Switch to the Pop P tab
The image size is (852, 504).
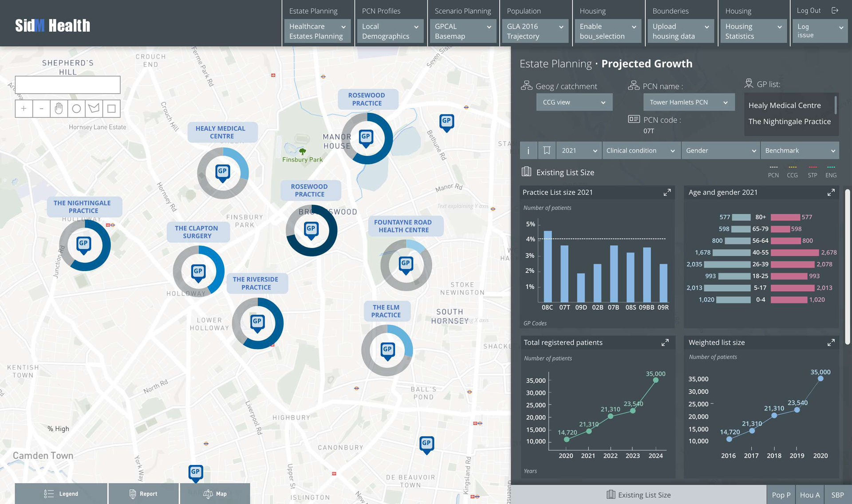click(x=781, y=495)
